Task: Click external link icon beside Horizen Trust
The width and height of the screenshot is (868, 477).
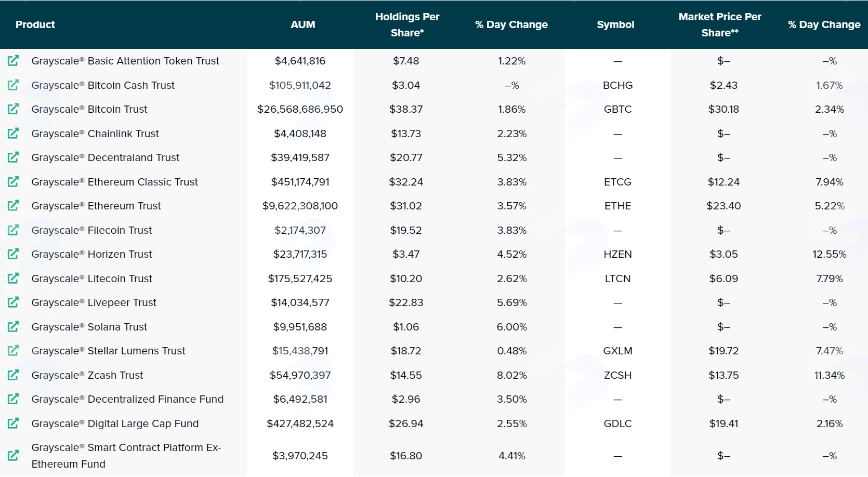Action: 13,254
